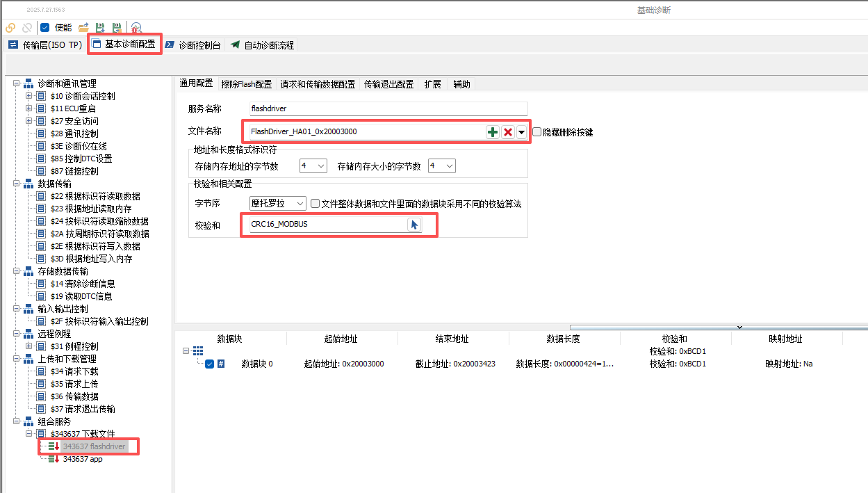Screen dimensions: 868x493
Task: Click the gray disconnect link icon
Action: pos(27,28)
